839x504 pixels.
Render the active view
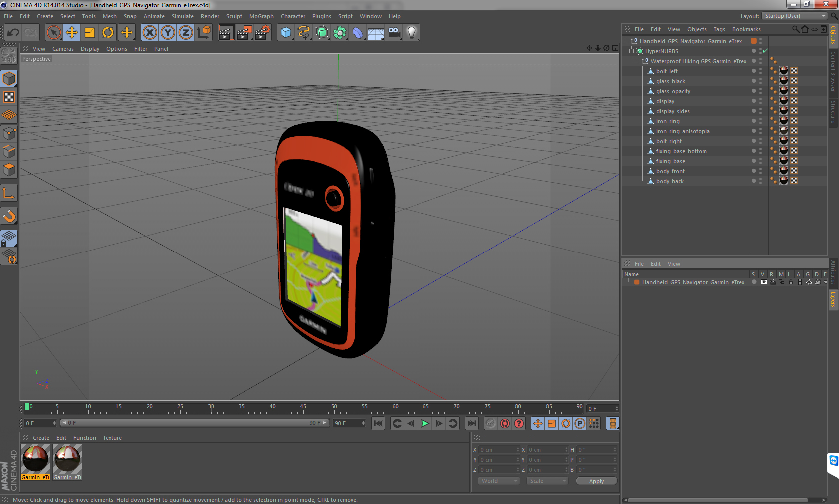tap(226, 33)
